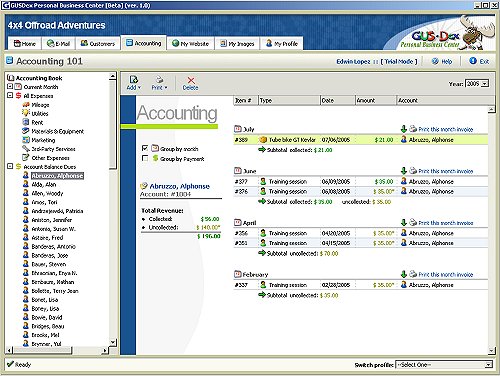The width and height of the screenshot is (500, 376).
Task: Select 3rd-Party Services icon
Action: tap(26, 149)
